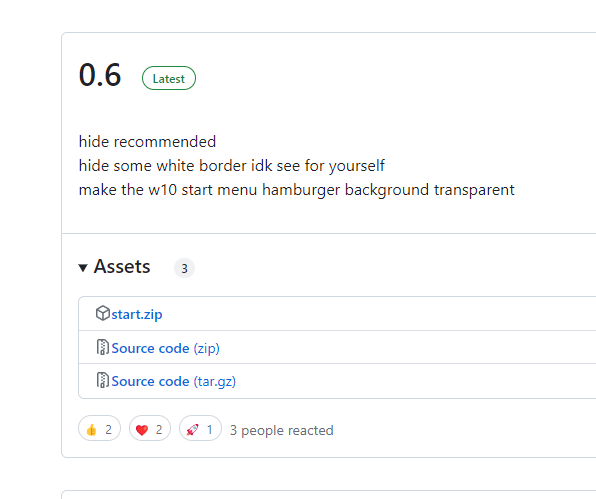Screen dimensions: 596x499
Task: Click the package cube icon beside start.zip
Action: (103, 314)
